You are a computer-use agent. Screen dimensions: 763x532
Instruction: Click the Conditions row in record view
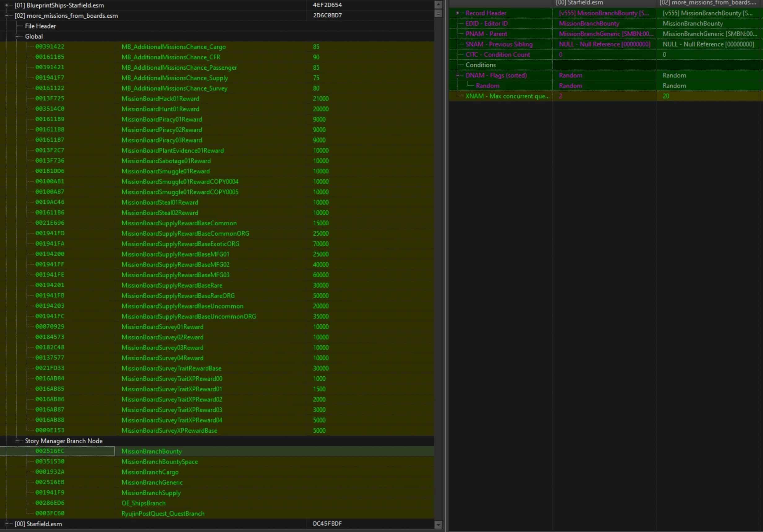click(480, 65)
